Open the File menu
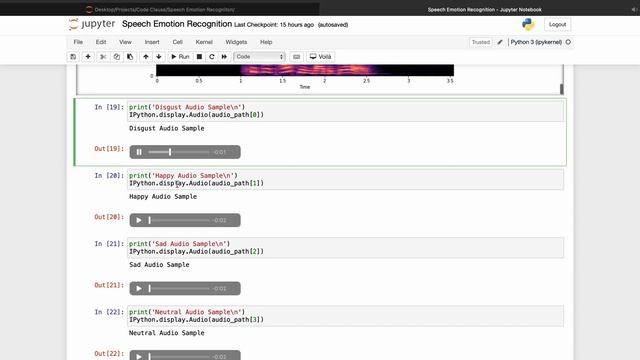Image resolution: width=640 pixels, height=360 pixels. pos(78,42)
